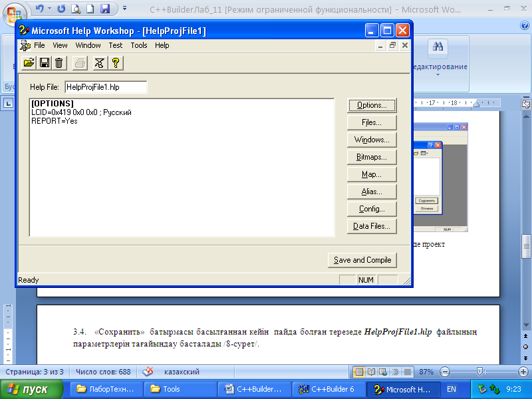Expand the undo history dropdown arrow
Viewport: 532px width, 399px height.
coord(49,8)
